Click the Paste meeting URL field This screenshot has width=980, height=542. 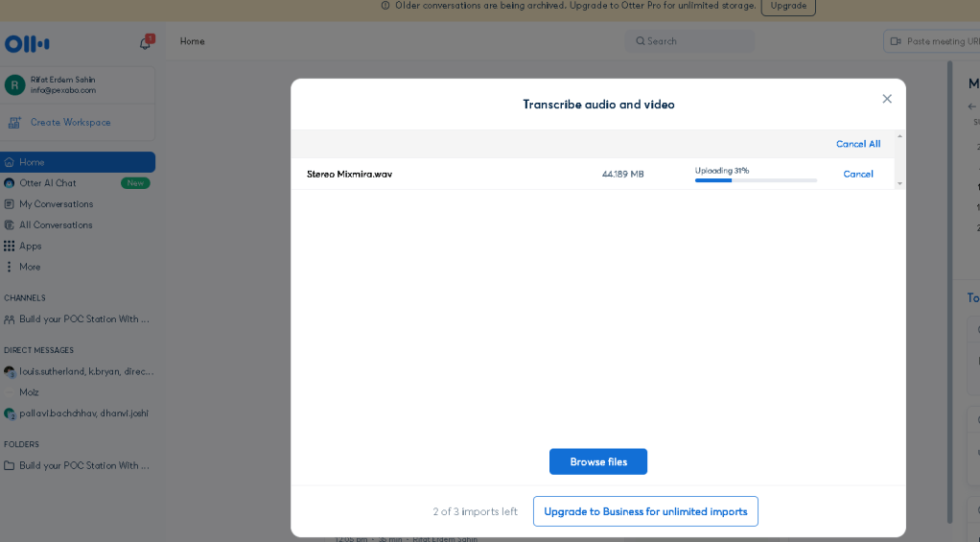(x=932, y=41)
